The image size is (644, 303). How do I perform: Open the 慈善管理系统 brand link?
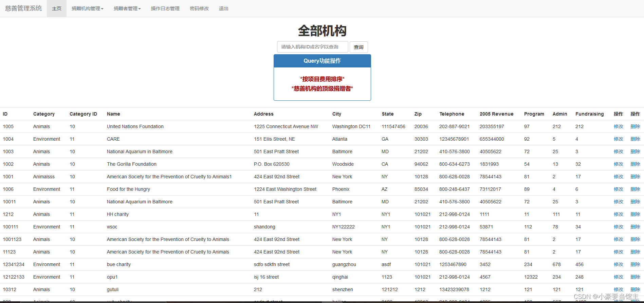point(23,8)
